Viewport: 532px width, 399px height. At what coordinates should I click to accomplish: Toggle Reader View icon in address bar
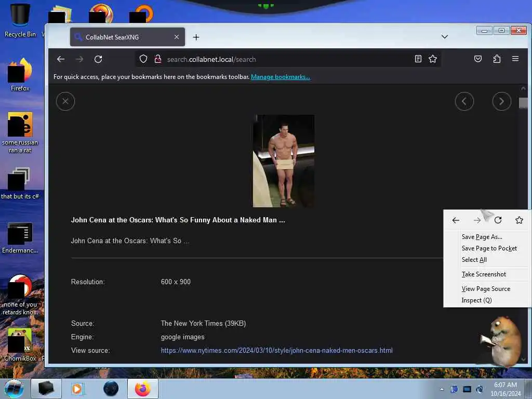418,59
